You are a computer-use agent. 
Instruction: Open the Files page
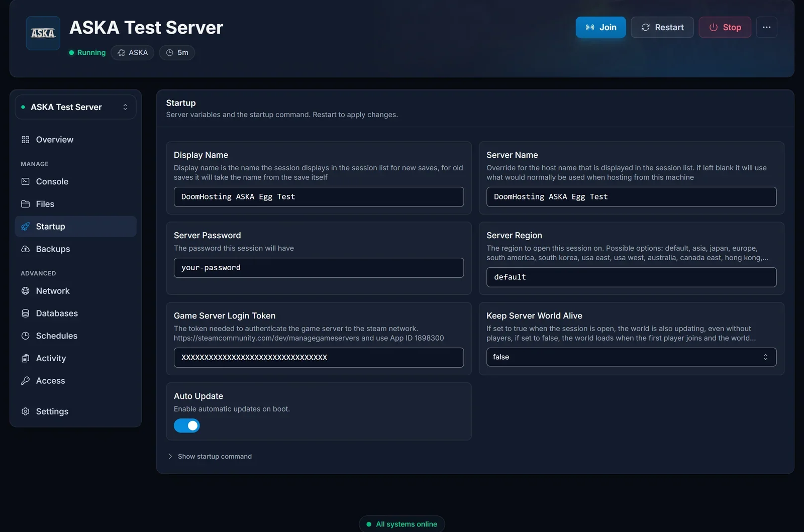(75, 204)
